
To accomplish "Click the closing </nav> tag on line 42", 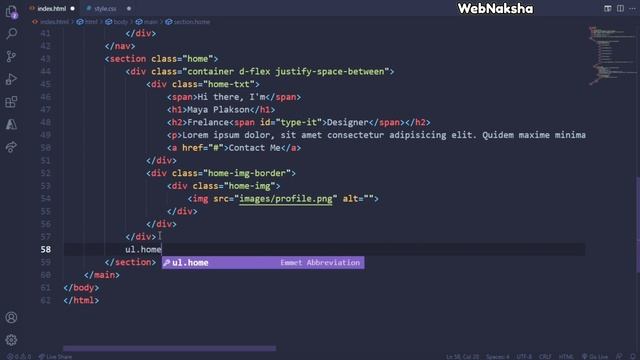I will [x=120, y=46].
